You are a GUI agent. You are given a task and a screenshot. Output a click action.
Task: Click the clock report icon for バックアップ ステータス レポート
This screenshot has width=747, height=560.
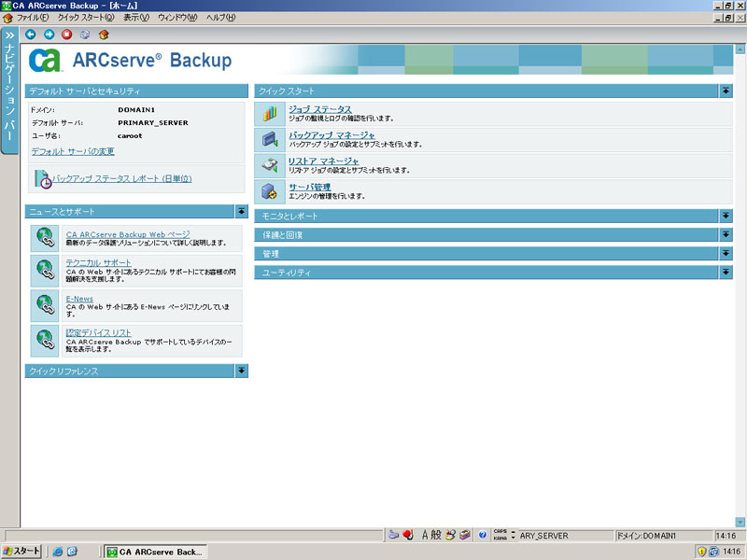(x=43, y=179)
